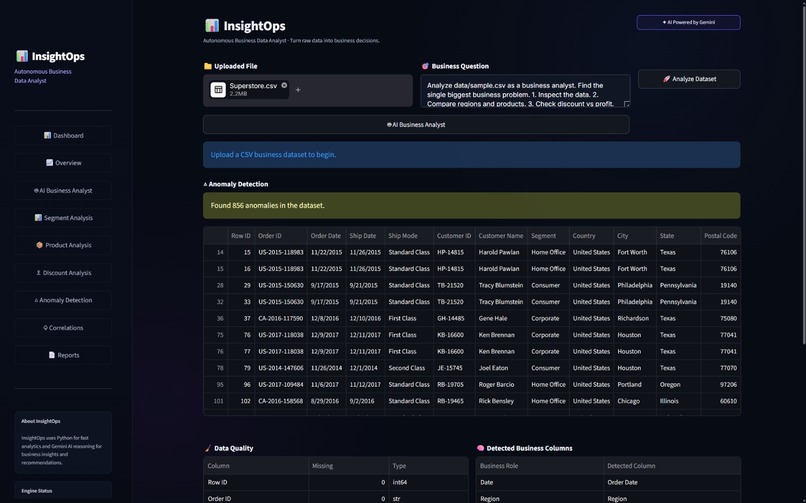Click the rocket icon on Analyze Dataset
Screen dimensions: 806x503
(x=666, y=79)
